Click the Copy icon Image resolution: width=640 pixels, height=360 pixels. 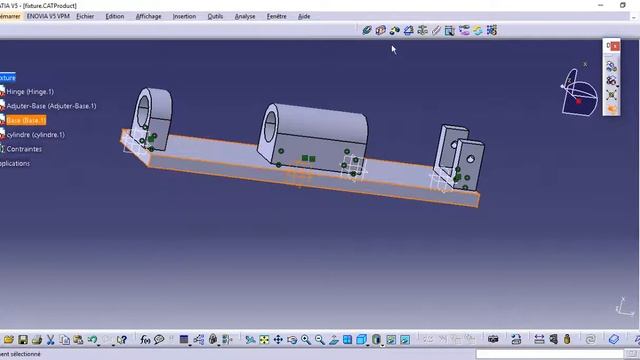pos(64,340)
